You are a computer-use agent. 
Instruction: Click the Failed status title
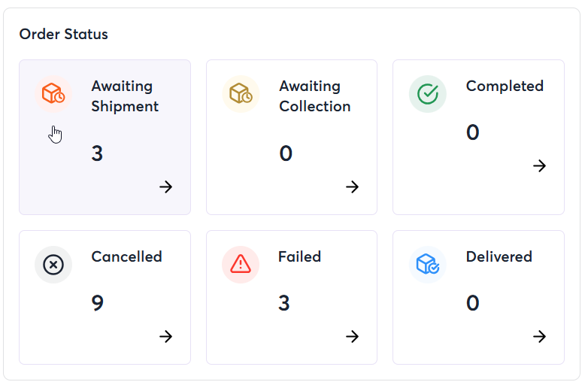[x=299, y=256]
